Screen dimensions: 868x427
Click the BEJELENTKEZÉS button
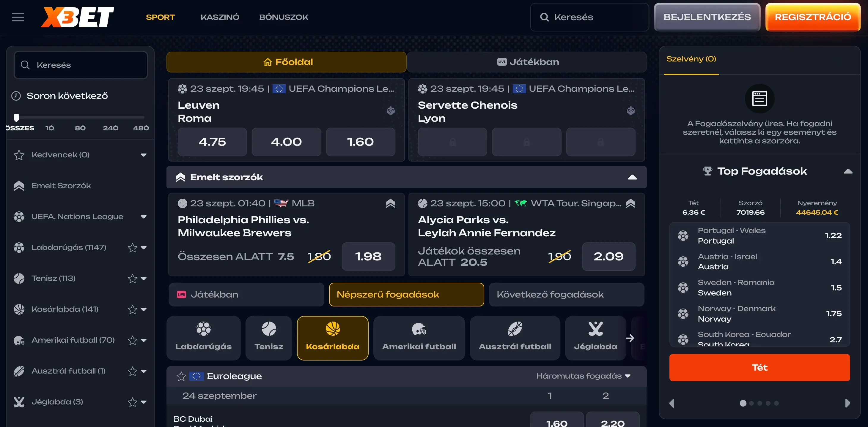click(707, 17)
